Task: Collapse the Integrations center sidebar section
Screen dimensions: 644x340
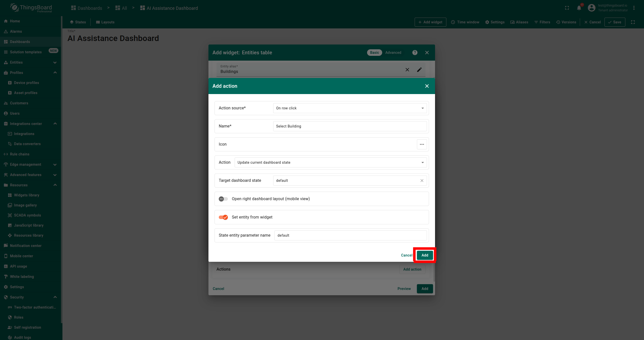Action: [x=55, y=124]
